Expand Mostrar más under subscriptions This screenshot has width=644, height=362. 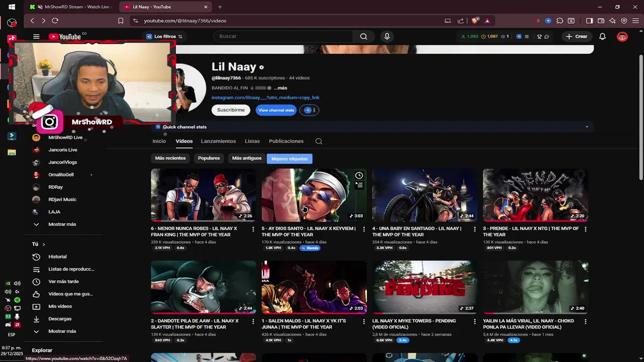(62, 224)
